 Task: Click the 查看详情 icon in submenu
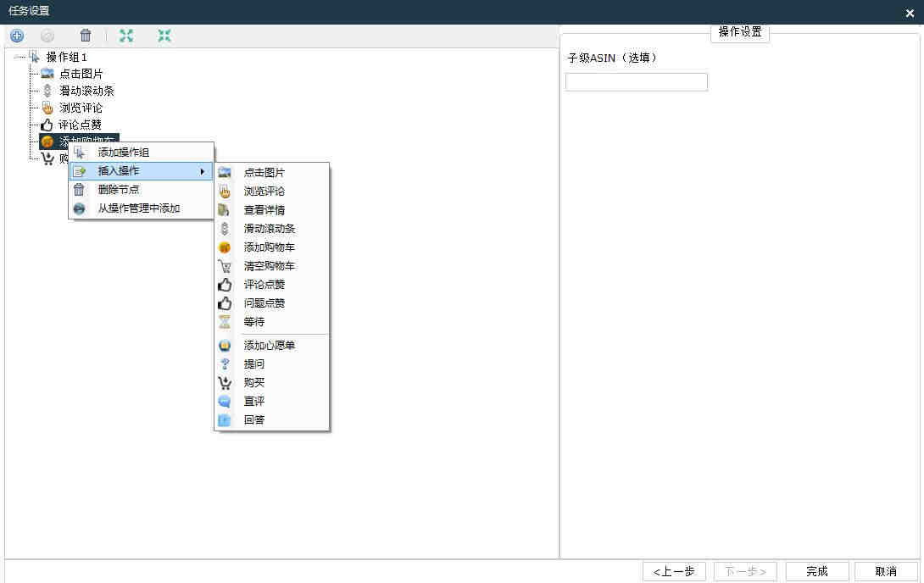pyautogui.click(x=224, y=210)
